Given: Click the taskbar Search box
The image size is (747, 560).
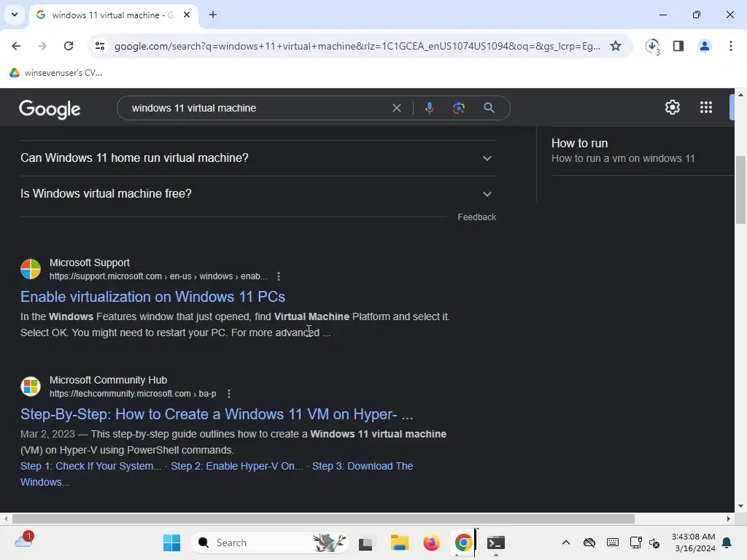Looking at the screenshot, I should [x=270, y=542].
